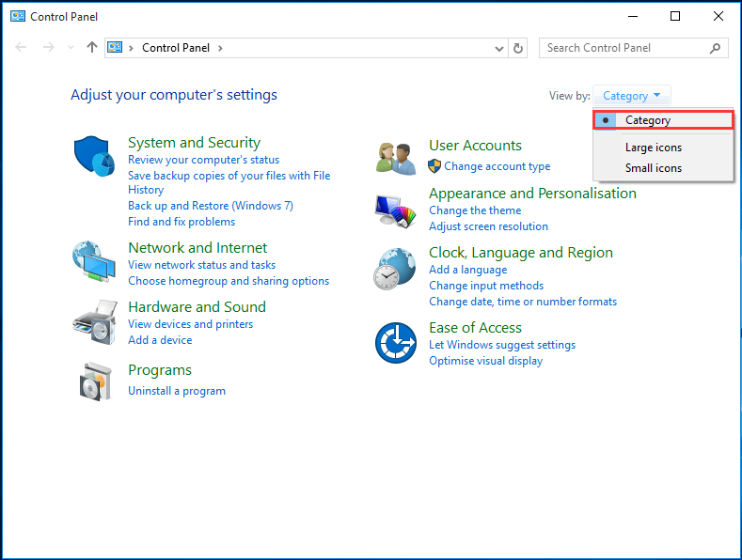Click the search magnifier icon

click(x=715, y=48)
